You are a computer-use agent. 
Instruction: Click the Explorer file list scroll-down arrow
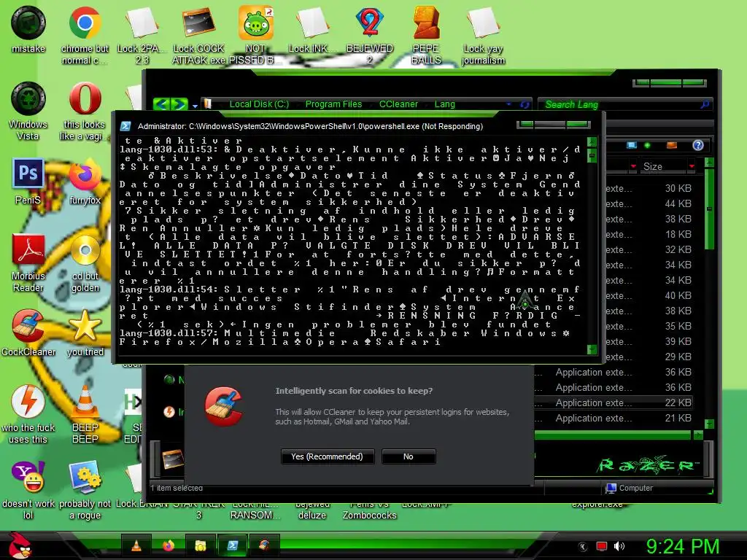point(709,424)
